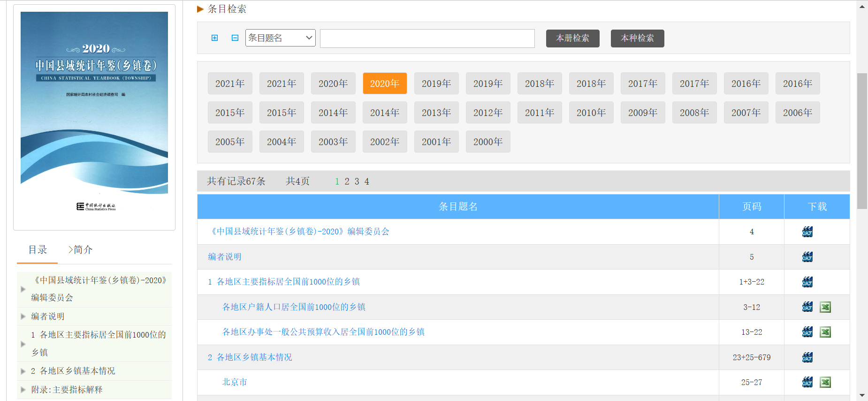Viewport: 868px width, 401px height.
Task: Select 编者说明 in the left catalog tree
Action: [x=48, y=316]
